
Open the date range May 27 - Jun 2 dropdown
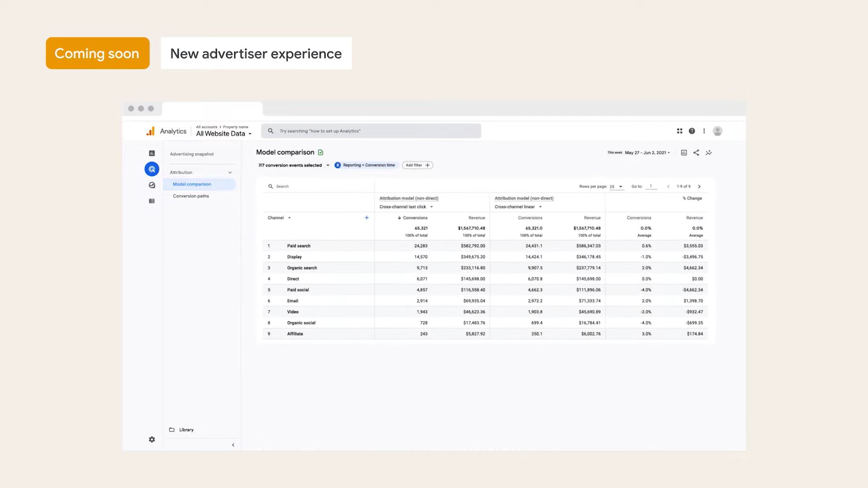tap(647, 153)
